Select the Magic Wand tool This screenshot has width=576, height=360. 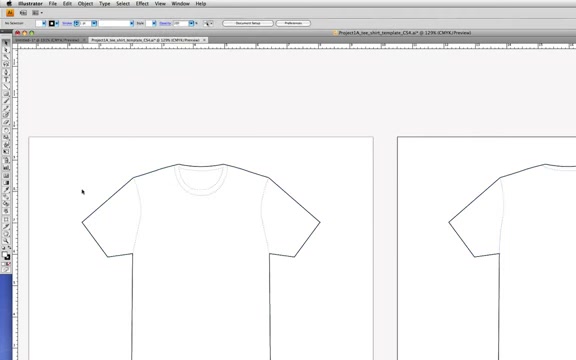pyautogui.click(x=6, y=57)
